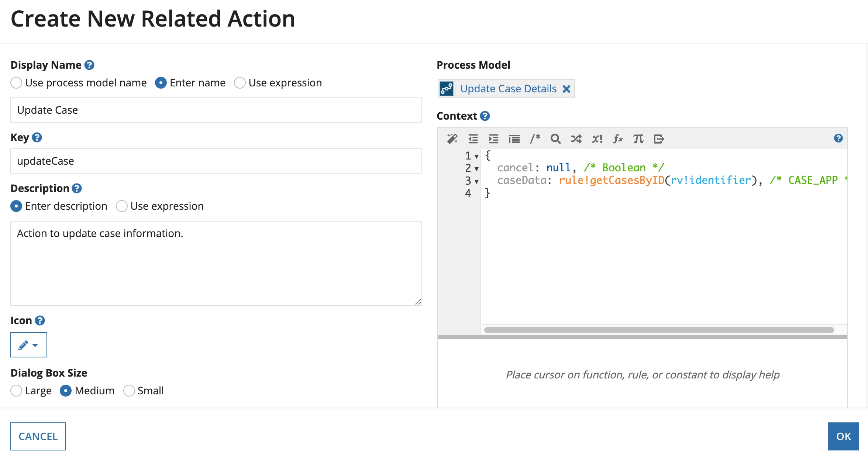The width and height of the screenshot is (868, 463).
Task: Click the CASE_APP comment on line 3
Action: pos(808,180)
